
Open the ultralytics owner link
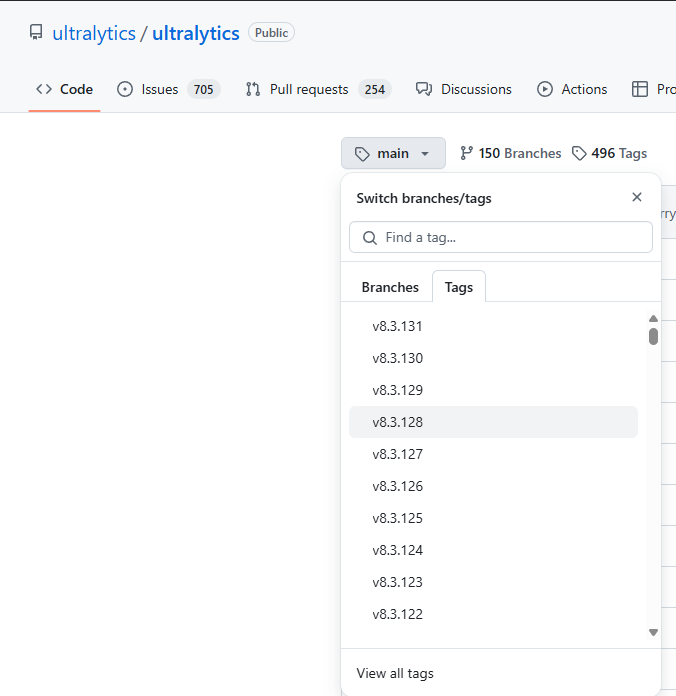94,33
